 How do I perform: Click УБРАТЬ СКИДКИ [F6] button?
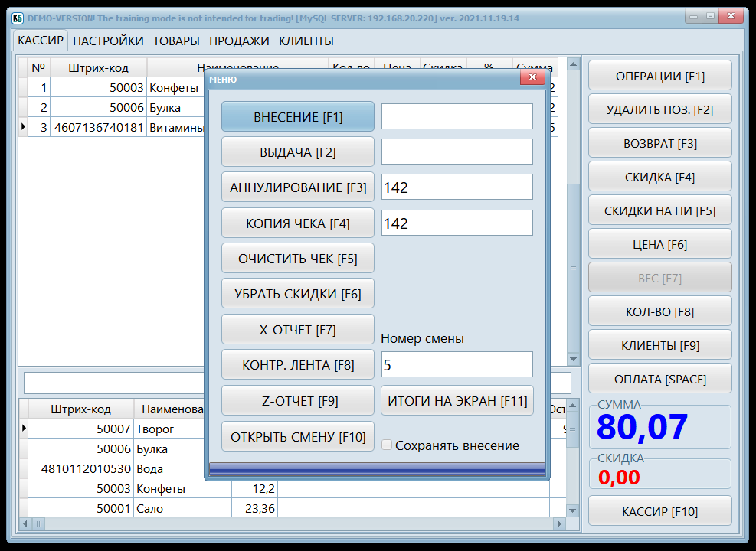click(x=297, y=294)
